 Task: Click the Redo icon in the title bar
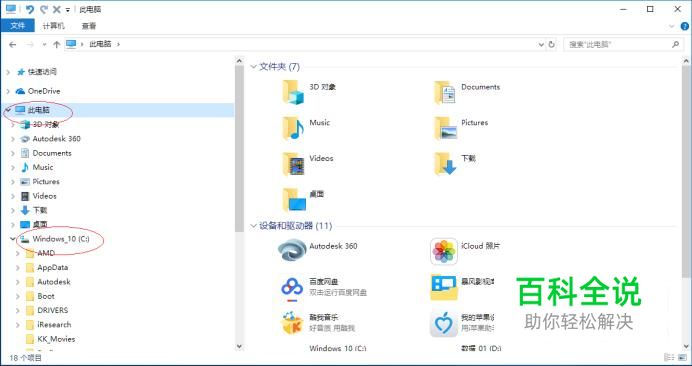[43, 9]
